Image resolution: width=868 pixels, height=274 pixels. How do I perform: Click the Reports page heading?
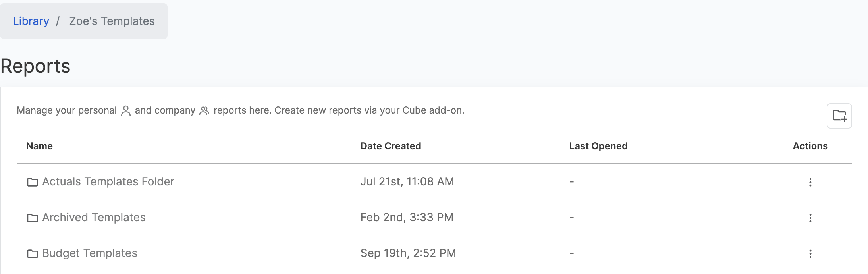(35, 66)
